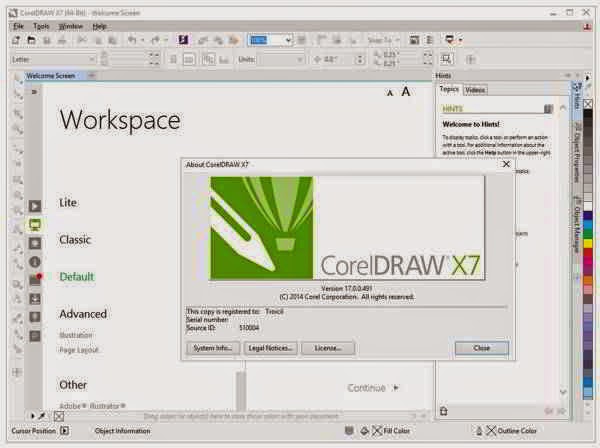Open the Help menu

[x=99, y=26]
